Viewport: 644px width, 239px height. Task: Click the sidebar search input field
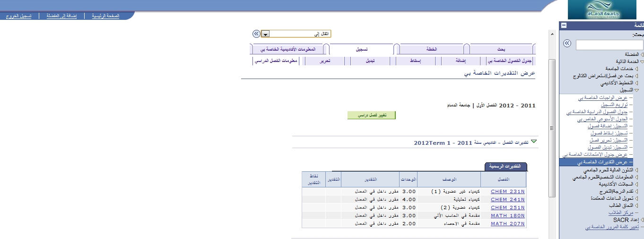[609, 44]
